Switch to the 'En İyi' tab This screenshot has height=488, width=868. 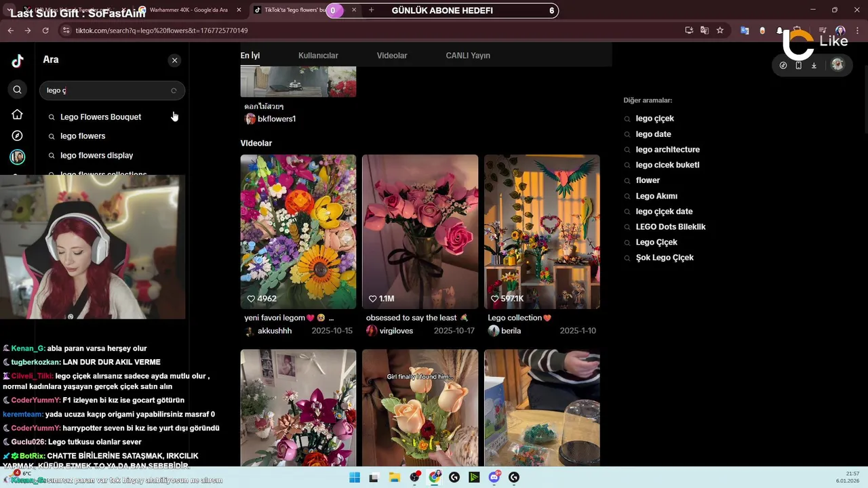tap(250, 56)
